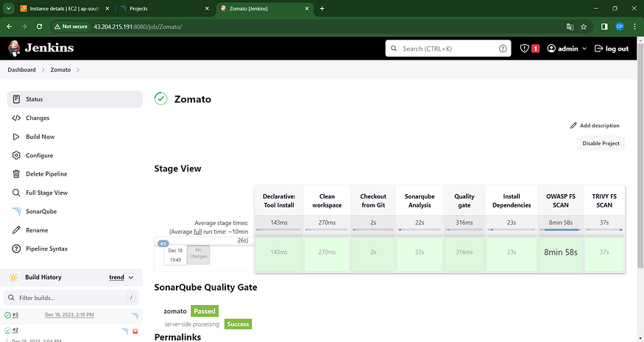Click the Add description pencil icon
This screenshot has height=342, width=644.
coord(573,126)
